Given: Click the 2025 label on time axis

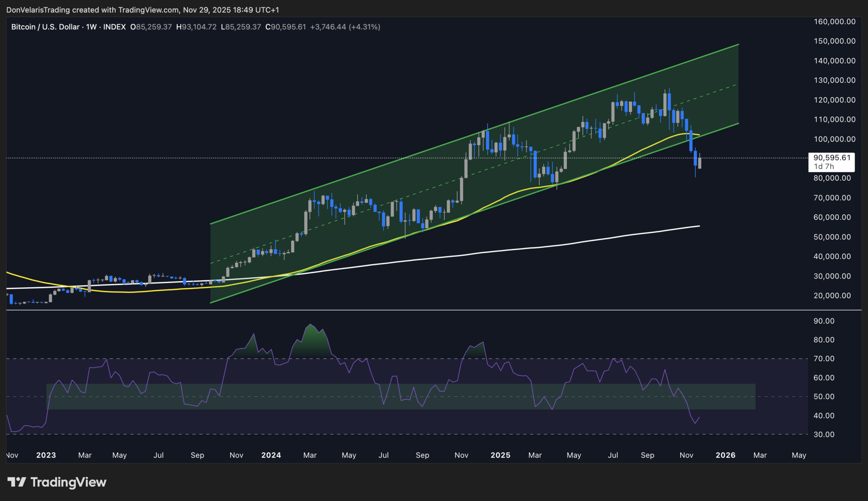Looking at the screenshot, I should [x=500, y=455].
